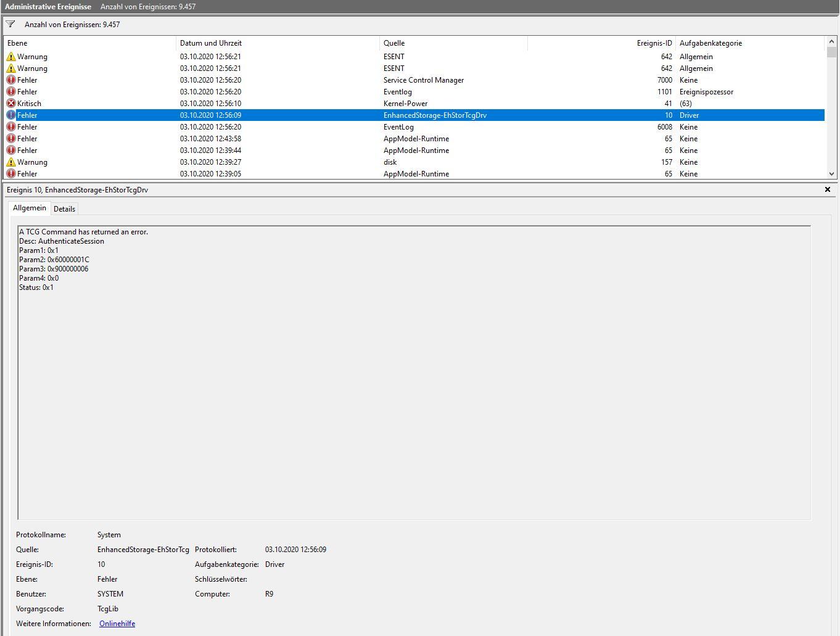Click error icon of AppModel-Runtime 12:43:58 row
Viewport: 840px width, 636px height.
coord(11,139)
